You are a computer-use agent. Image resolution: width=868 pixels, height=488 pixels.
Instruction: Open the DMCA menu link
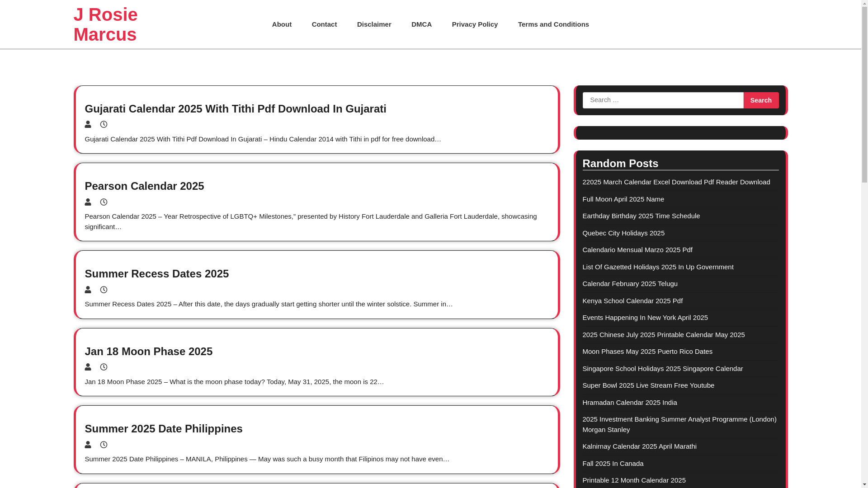(x=421, y=24)
